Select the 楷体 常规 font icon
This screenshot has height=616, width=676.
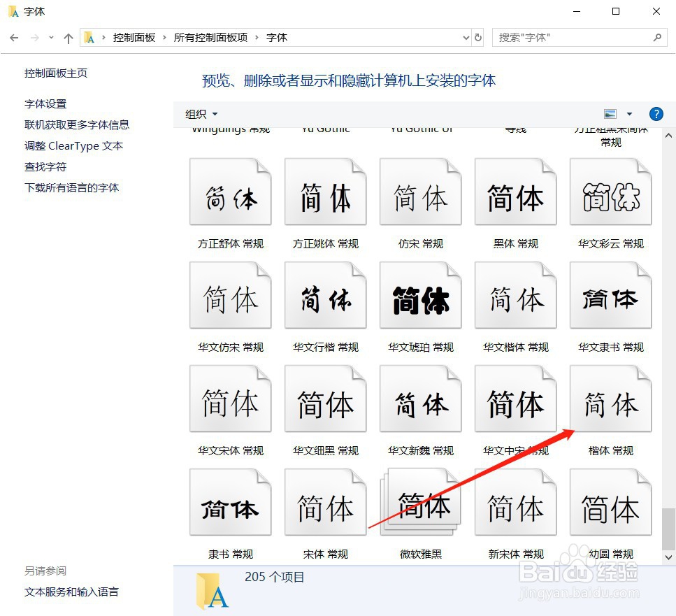(610, 398)
